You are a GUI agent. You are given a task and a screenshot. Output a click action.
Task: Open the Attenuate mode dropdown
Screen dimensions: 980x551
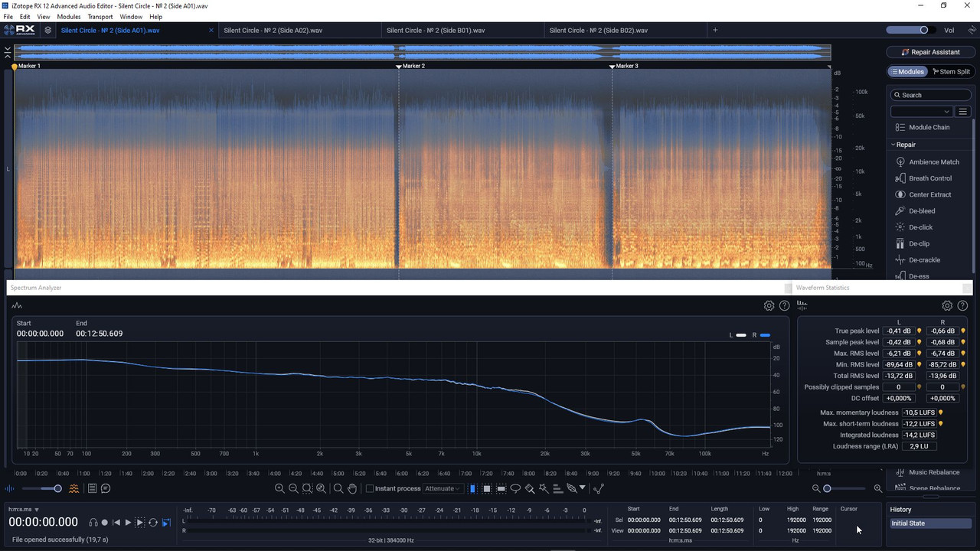coord(443,488)
